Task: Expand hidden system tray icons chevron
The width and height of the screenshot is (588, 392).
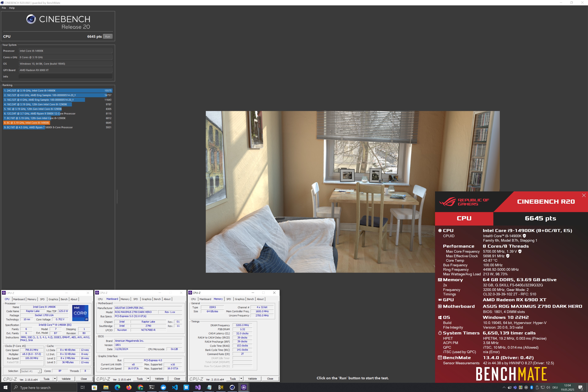Action: (x=504, y=388)
